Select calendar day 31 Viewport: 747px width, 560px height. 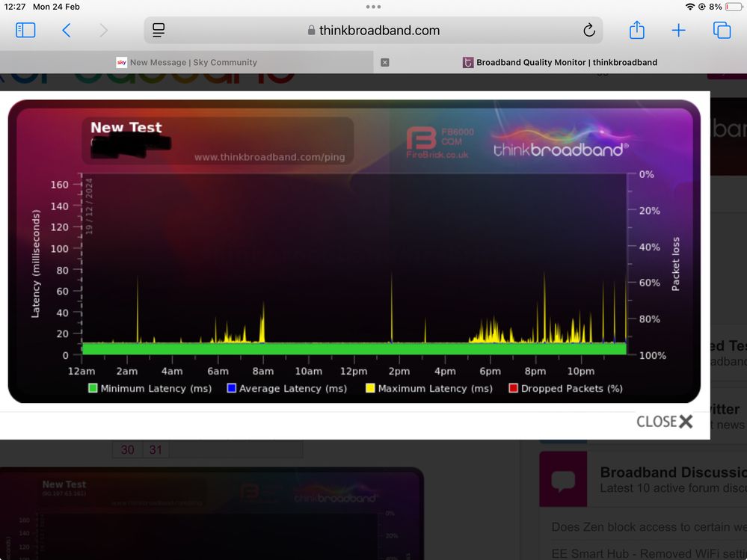156,449
